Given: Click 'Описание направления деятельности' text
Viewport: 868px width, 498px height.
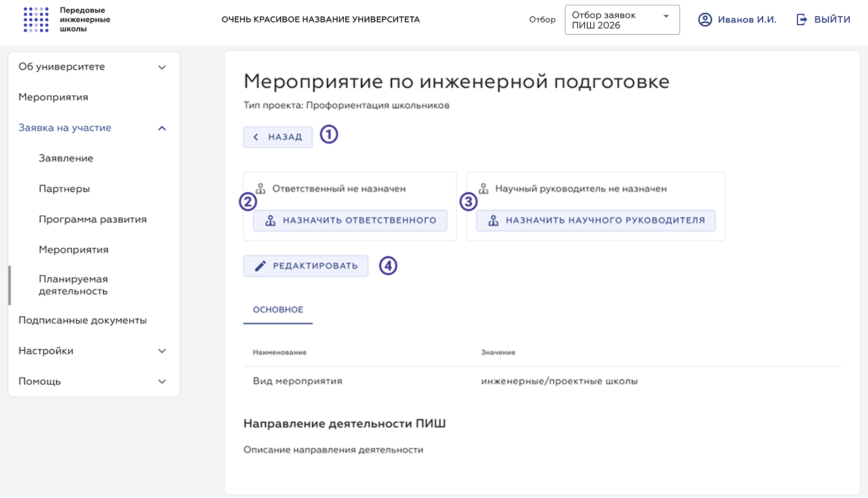Looking at the screenshot, I should pyautogui.click(x=334, y=450).
